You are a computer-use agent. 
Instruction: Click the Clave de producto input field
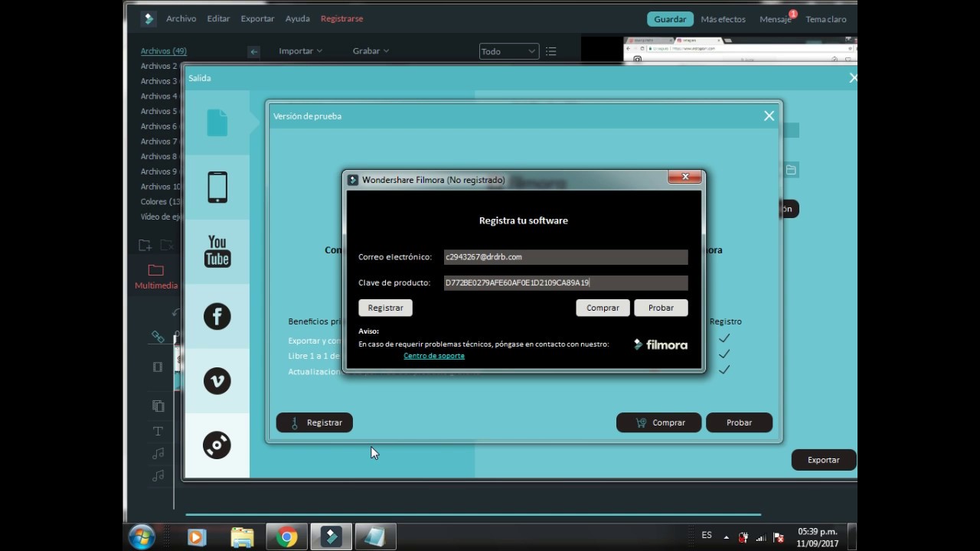click(x=566, y=283)
